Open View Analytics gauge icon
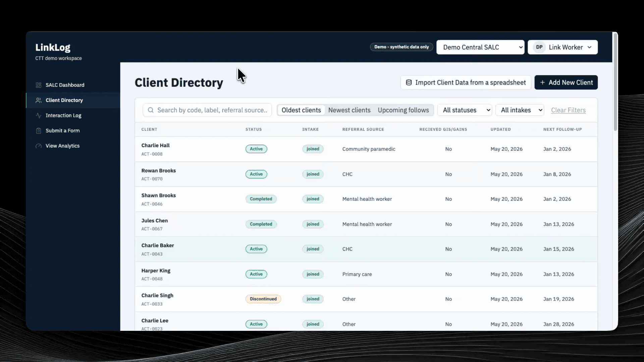Viewport: 644px width, 362px height. [39, 146]
